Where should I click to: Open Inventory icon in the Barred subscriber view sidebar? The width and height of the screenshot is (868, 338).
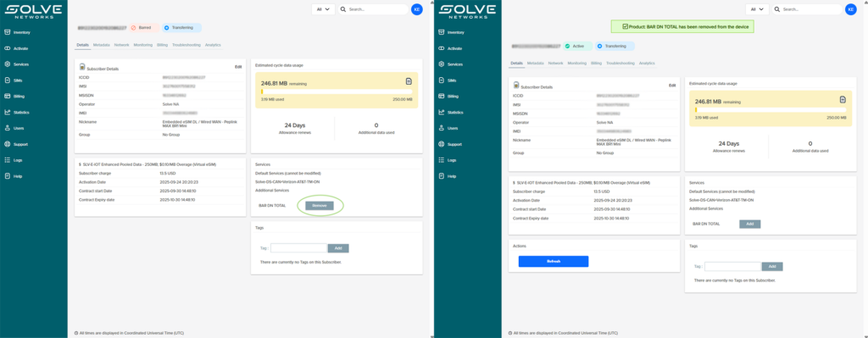[x=7, y=33]
